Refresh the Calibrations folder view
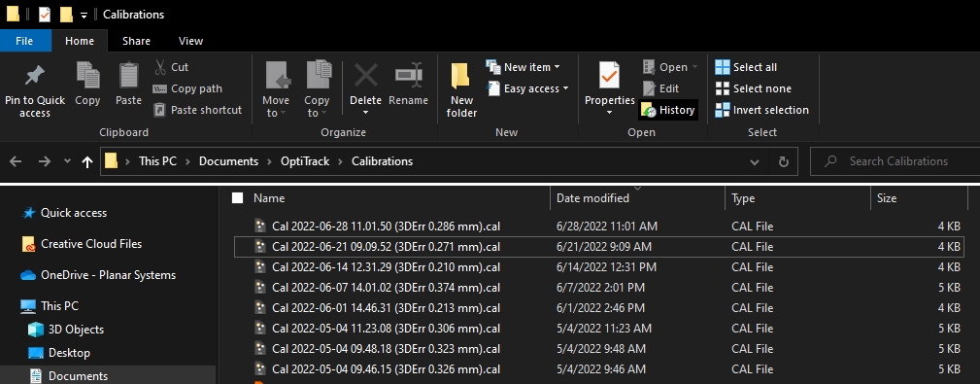This screenshot has width=980, height=384. 784,161
